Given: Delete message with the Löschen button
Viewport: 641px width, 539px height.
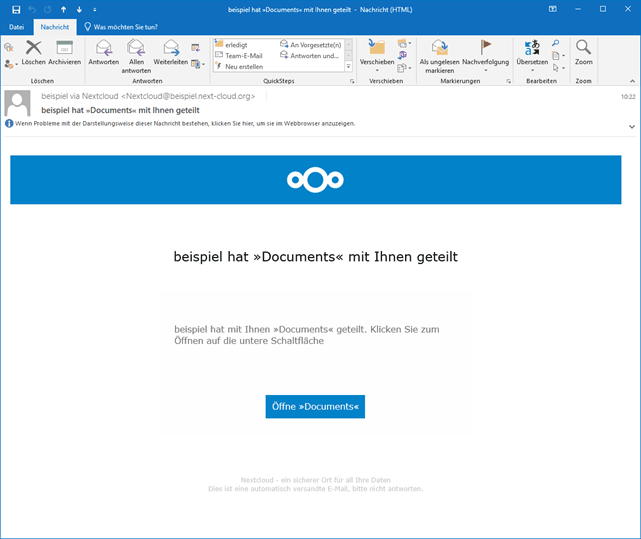Looking at the screenshot, I should (34, 53).
